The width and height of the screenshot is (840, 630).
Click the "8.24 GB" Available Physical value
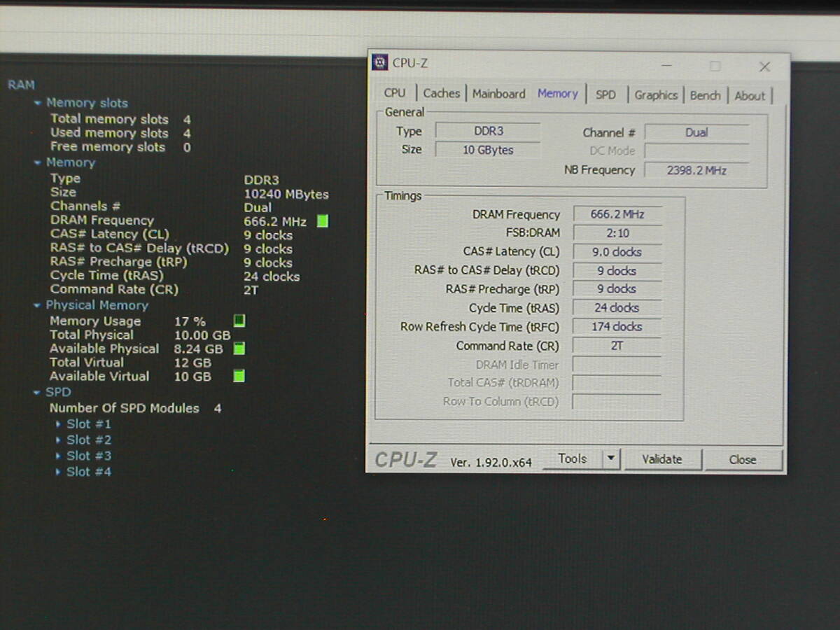click(199, 349)
